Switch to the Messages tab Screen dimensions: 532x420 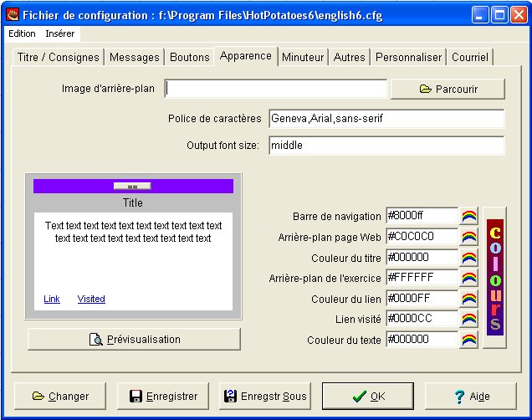pyautogui.click(x=135, y=57)
